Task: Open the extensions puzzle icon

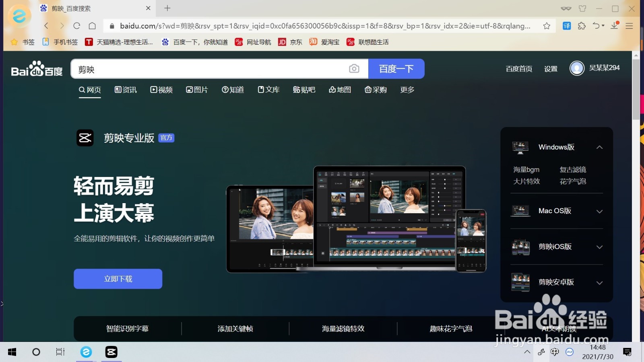Action: click(x=582, y=26)
